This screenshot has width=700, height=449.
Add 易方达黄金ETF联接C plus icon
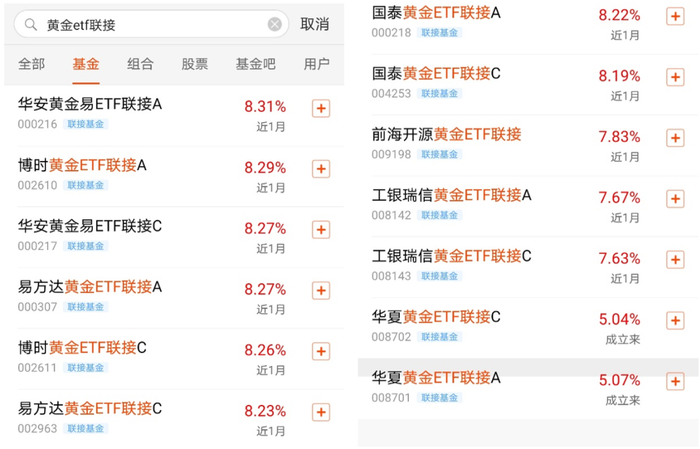[321, 412]
